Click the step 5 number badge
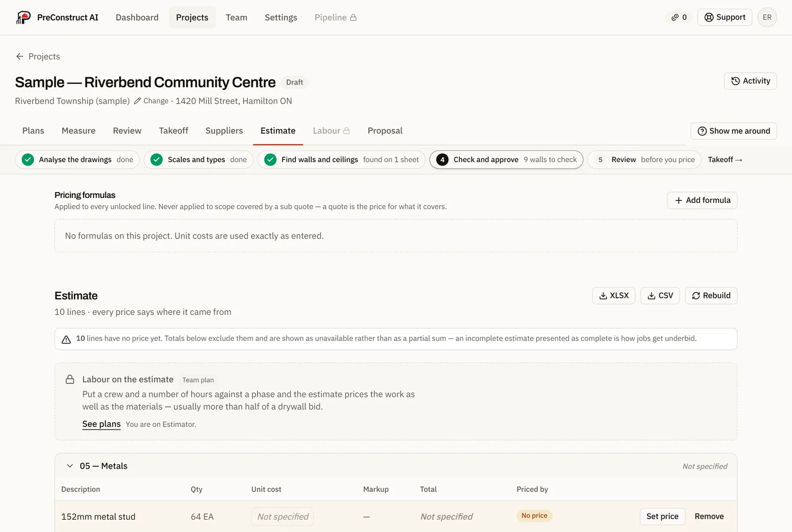Image resolution: width=792 pixels, height=532 pixels. pos(600,160)
